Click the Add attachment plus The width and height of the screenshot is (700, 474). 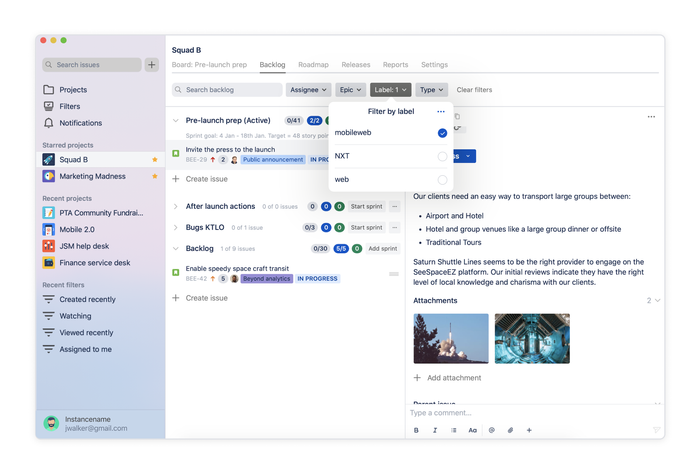pyautogui.click(x=417, y=378)
